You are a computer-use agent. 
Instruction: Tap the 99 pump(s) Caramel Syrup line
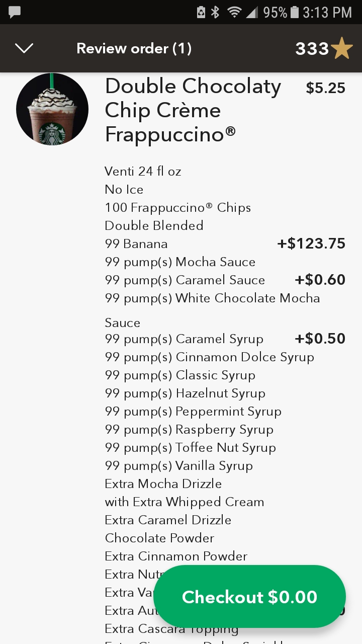point(184,339)
